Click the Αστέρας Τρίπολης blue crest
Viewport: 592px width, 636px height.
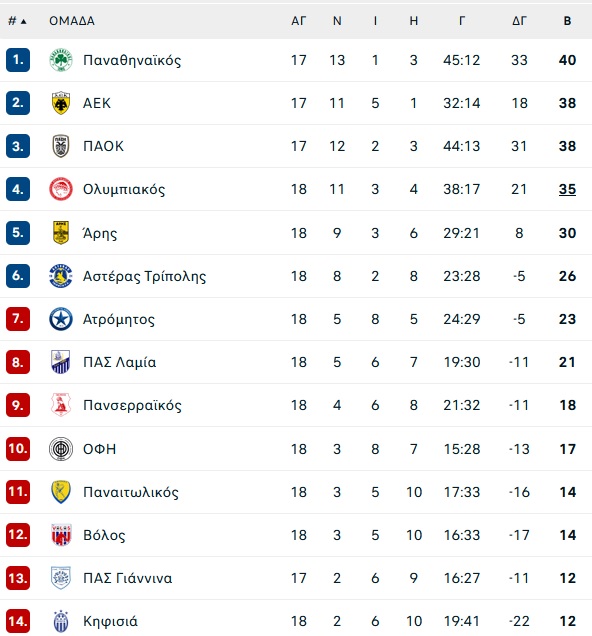pyautogui.click(x=61, y=276)
